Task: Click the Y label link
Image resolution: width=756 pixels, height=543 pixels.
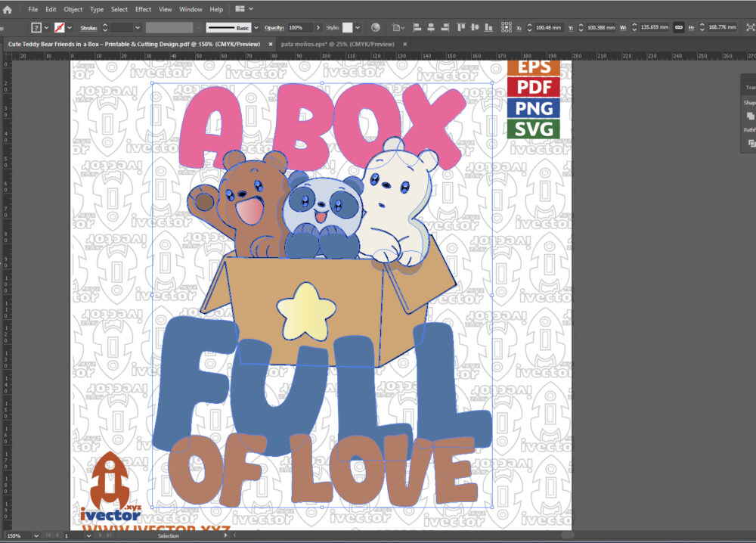Action: (570, 28)
